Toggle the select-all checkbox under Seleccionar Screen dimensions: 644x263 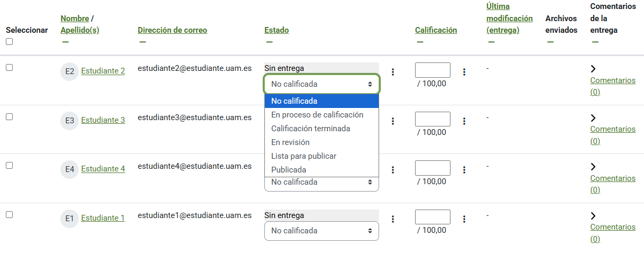tap(9, 42)
